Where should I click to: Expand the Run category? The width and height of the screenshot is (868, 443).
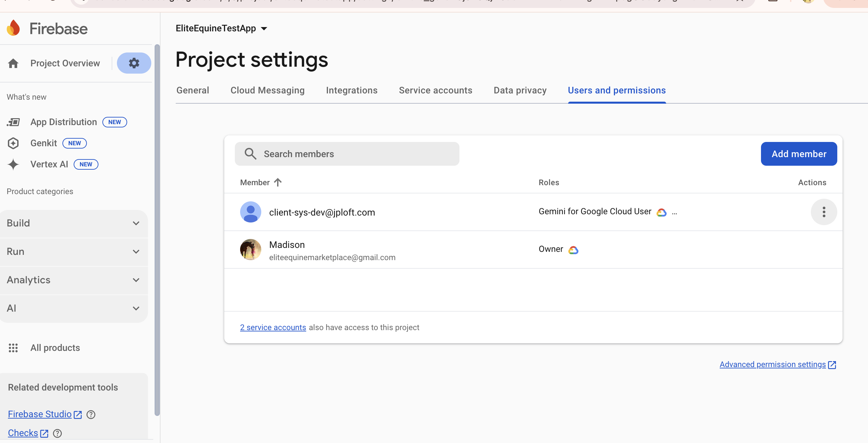click(x=74, y=252)
